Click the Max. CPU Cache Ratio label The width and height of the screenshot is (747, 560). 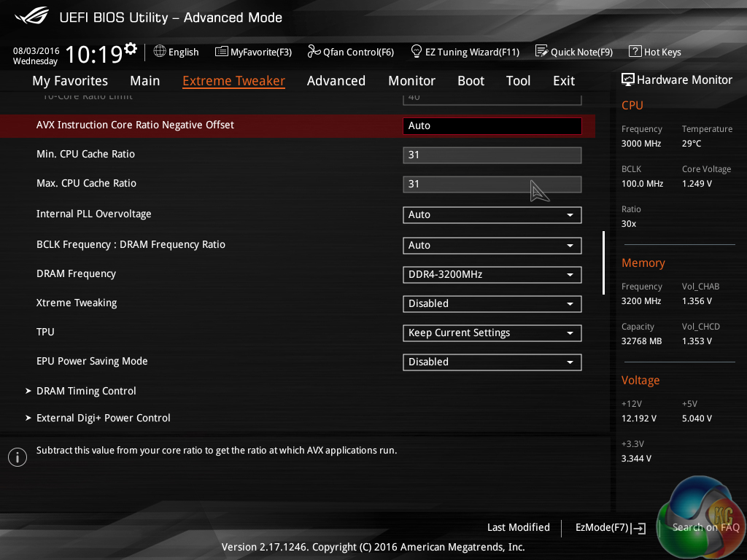coord(86,183)
